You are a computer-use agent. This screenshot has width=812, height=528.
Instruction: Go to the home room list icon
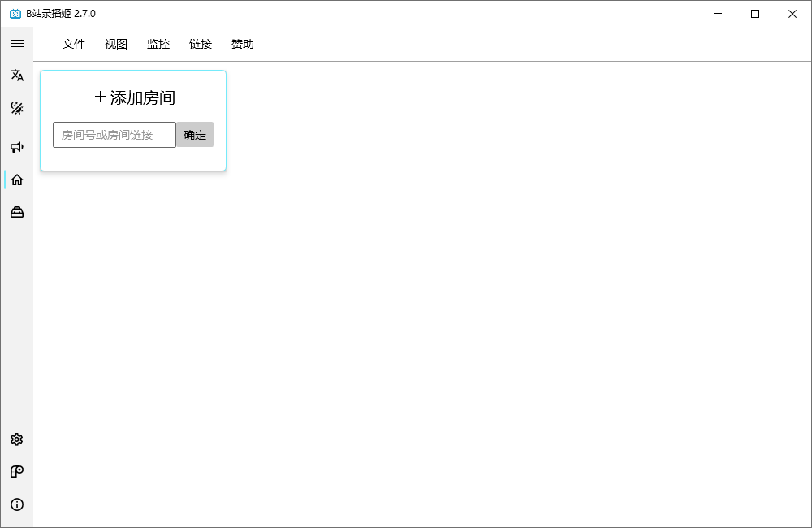17,180
